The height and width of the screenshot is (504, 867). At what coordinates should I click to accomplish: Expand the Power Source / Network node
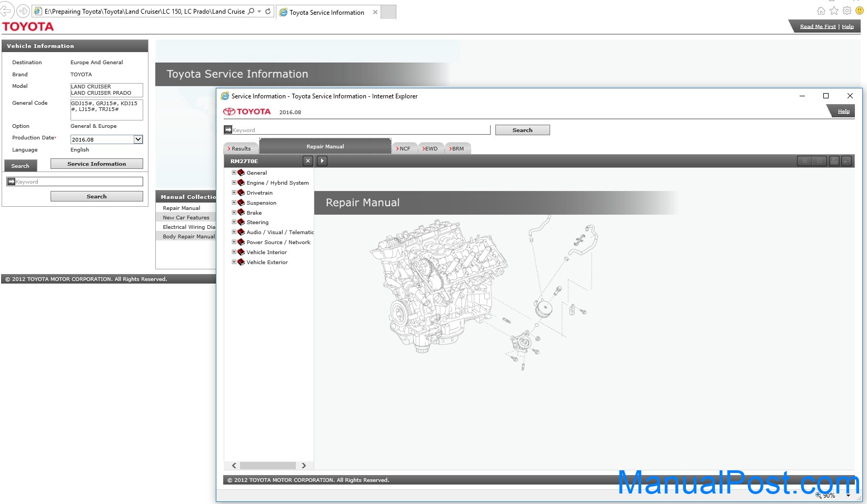coord(234,242)
